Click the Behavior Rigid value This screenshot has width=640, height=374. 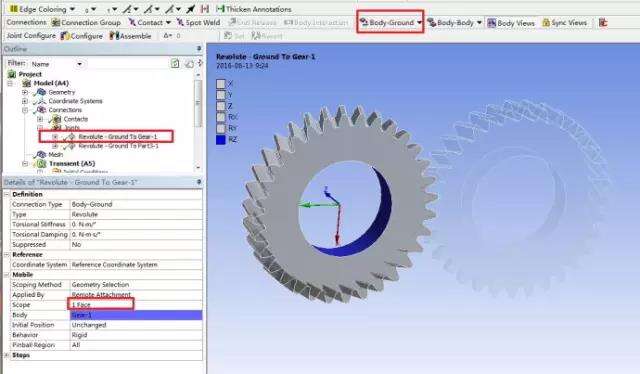[136, 335]
